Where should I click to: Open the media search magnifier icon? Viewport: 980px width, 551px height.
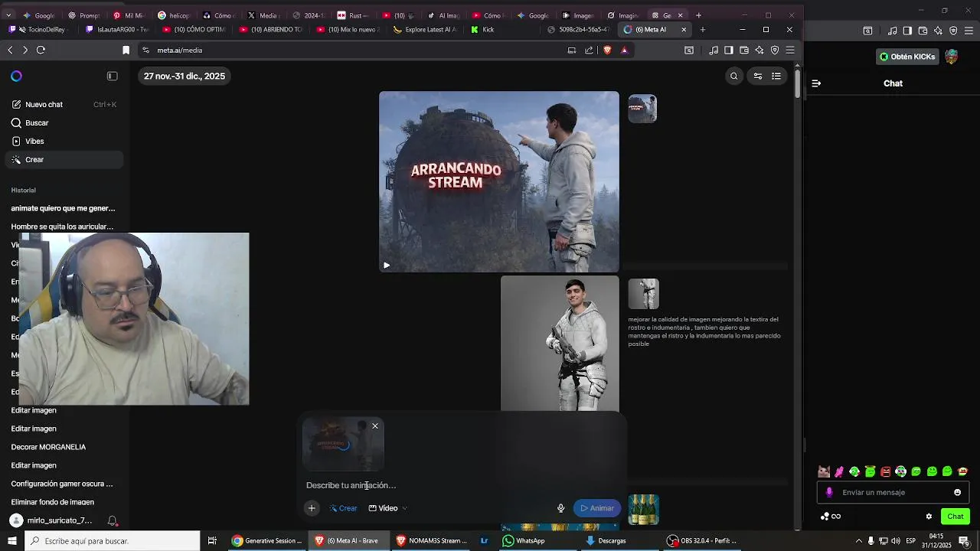(x=733, y=76)
